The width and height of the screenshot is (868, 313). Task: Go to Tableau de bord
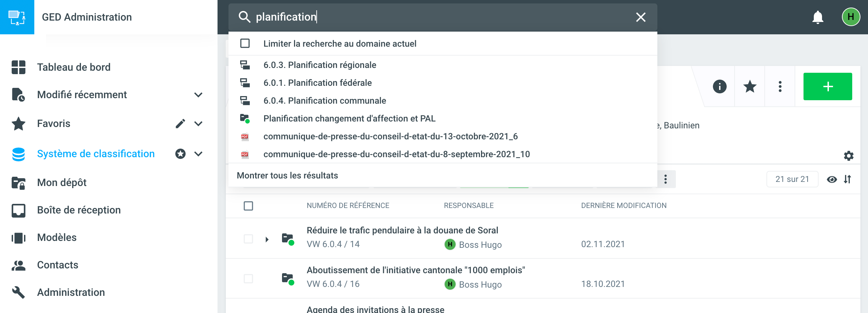tap(74, 67)
